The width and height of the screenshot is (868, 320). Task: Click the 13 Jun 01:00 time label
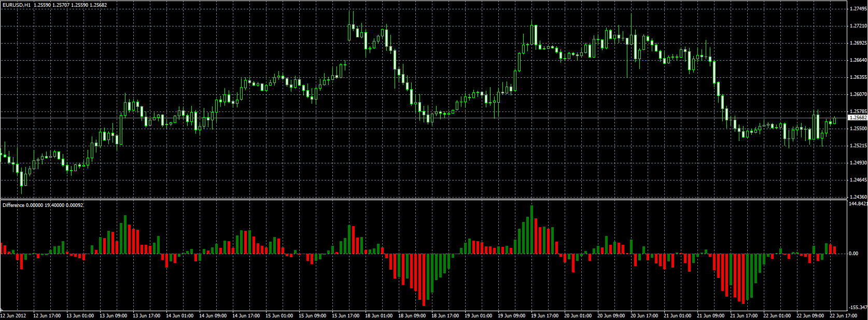click(x=80, y=316)
